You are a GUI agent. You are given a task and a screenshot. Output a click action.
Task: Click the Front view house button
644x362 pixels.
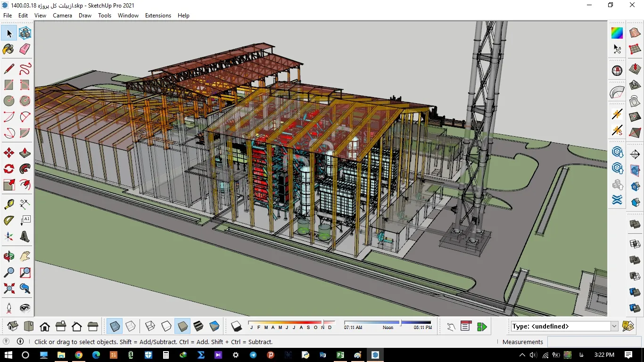(45, 326)
